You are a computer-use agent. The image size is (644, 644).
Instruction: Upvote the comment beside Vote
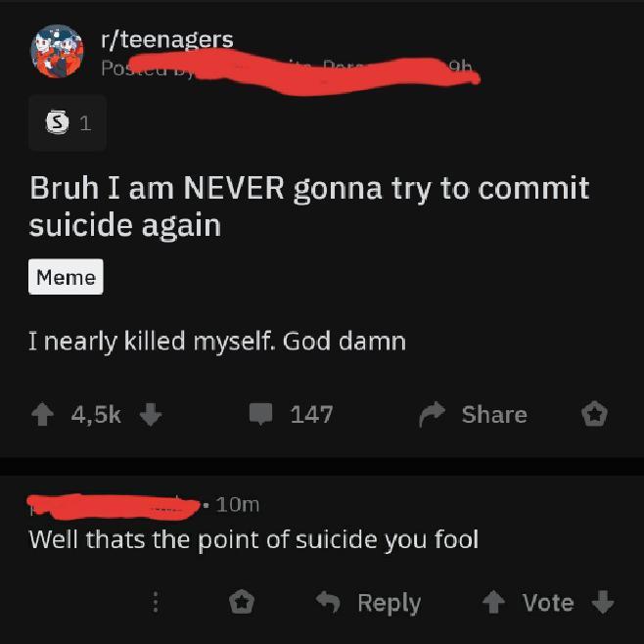tap(493, 602)
